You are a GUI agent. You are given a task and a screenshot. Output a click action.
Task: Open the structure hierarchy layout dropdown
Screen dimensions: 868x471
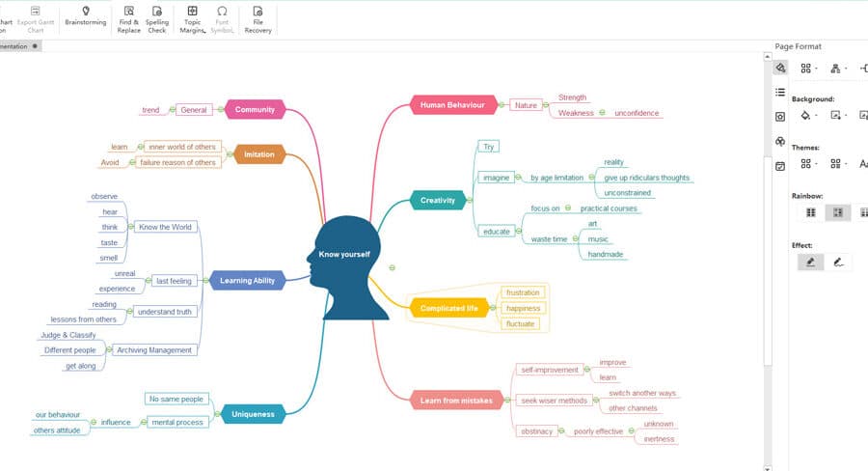[x=839, y=69]
